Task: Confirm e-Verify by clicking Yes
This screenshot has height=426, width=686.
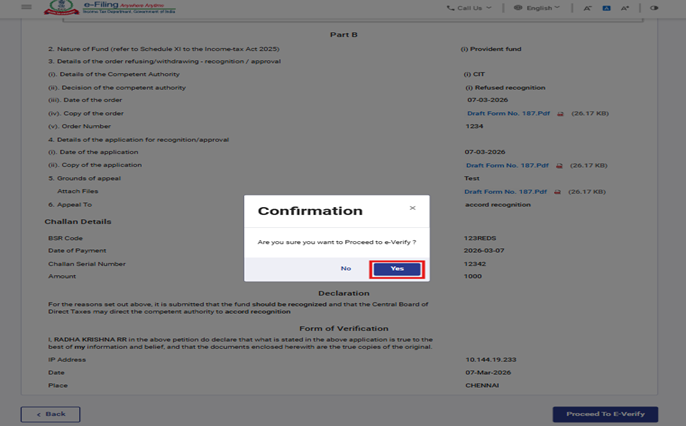Action: point(397,269)
